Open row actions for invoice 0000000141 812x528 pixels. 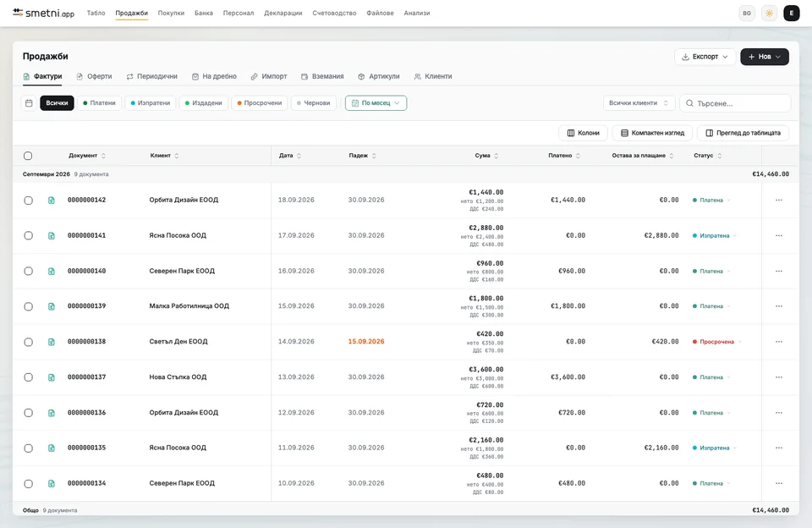pyautogui.click(x=779, y=236)
